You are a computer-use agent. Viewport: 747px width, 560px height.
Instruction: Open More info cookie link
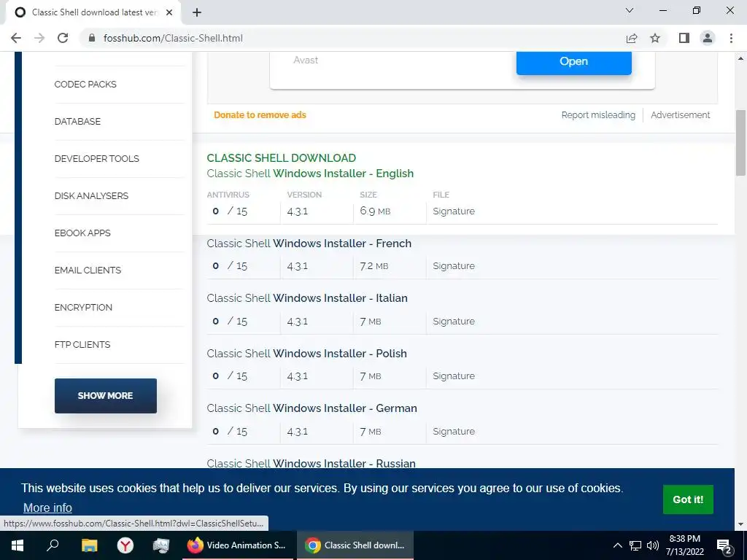[x=47, y=507]
